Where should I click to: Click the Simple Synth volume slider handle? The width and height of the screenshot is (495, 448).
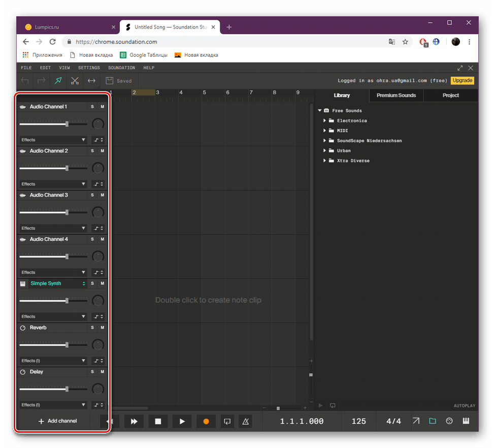tap(67, 301)
